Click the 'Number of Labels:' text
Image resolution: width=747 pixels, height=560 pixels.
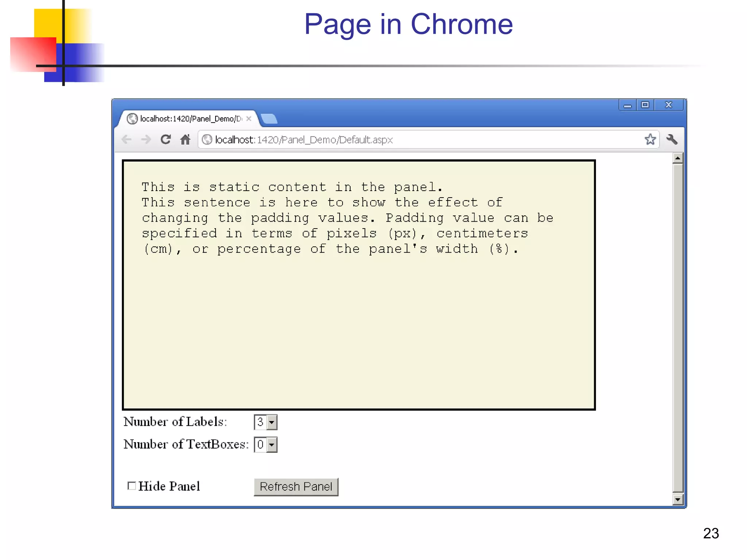click(x=175, y=422)
